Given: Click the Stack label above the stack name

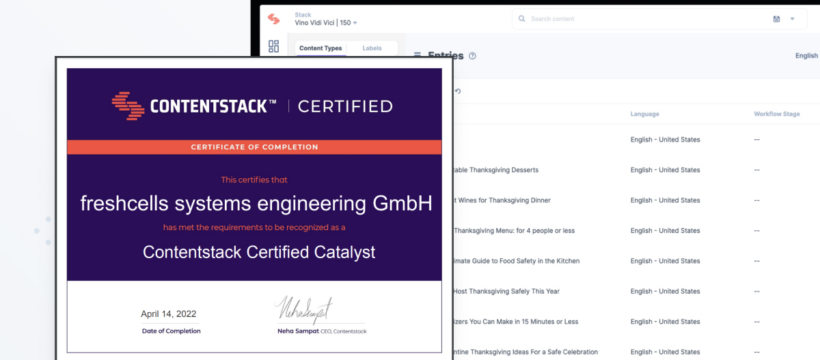Looking at the screenshot, I should (x=303, y=15).
